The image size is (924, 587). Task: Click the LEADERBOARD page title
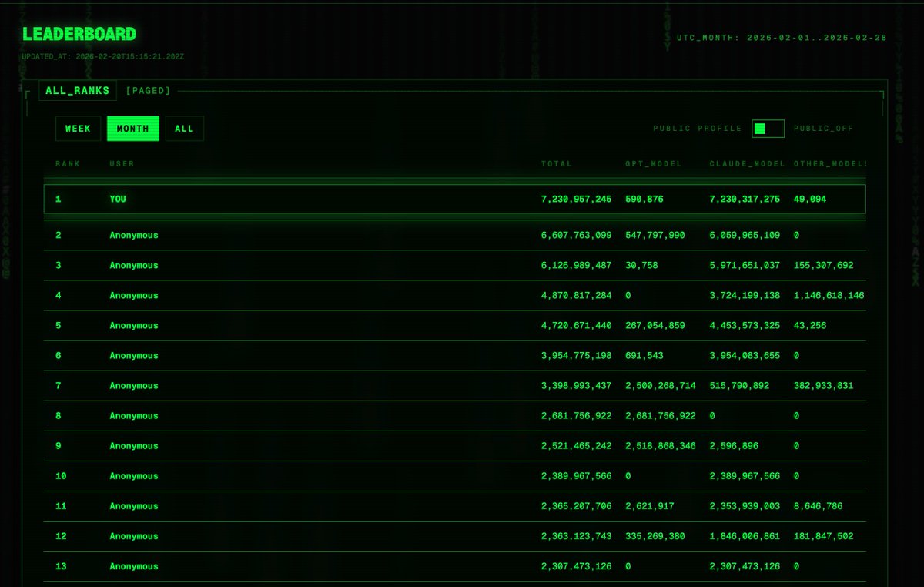coord(79,34)
